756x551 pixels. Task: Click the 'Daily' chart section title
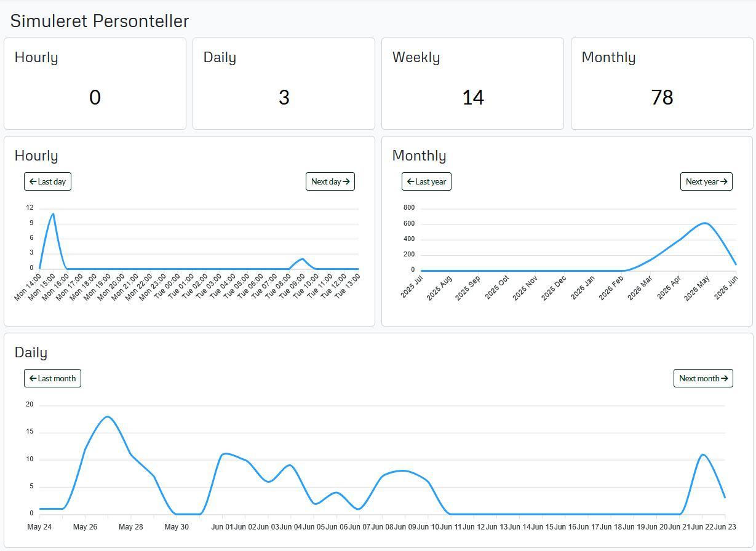tap(31, 352)
